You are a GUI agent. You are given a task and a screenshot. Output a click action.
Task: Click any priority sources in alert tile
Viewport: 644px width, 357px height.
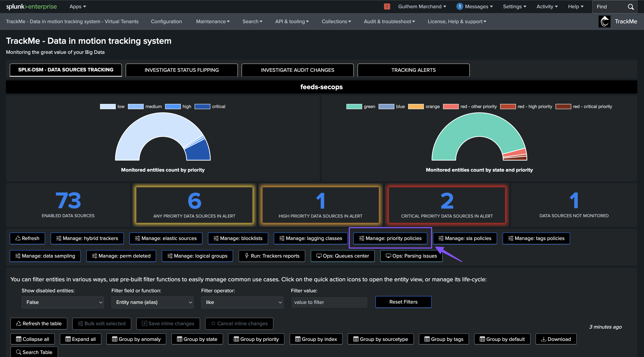click(x=194, y=205)
